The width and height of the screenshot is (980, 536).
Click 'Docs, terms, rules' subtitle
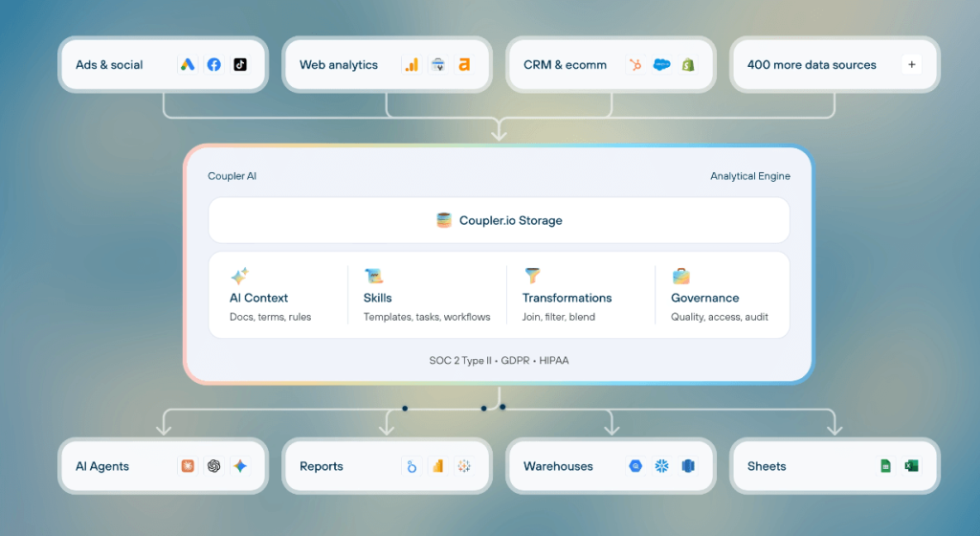click(x=270, y=317)
